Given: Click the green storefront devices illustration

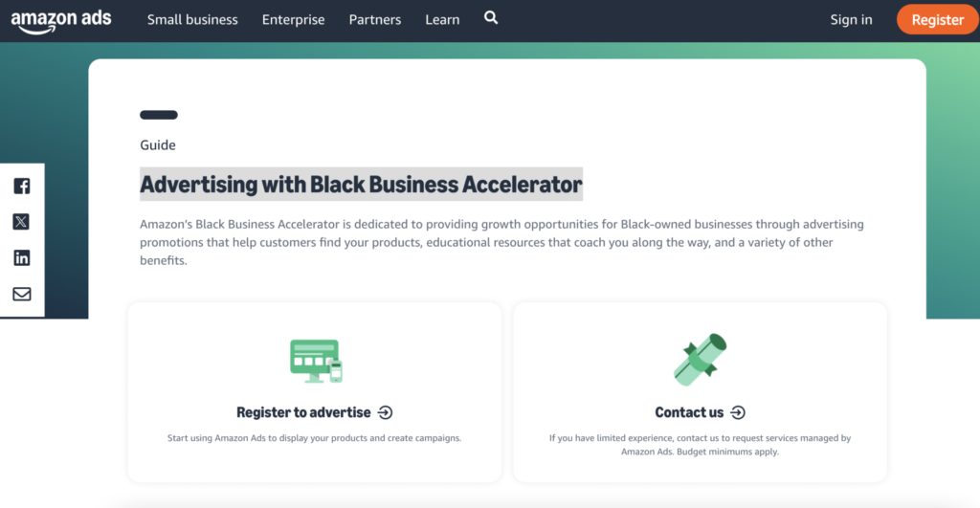Looking at the screenshot, I should pyautogui.click(x=315, y=361).
